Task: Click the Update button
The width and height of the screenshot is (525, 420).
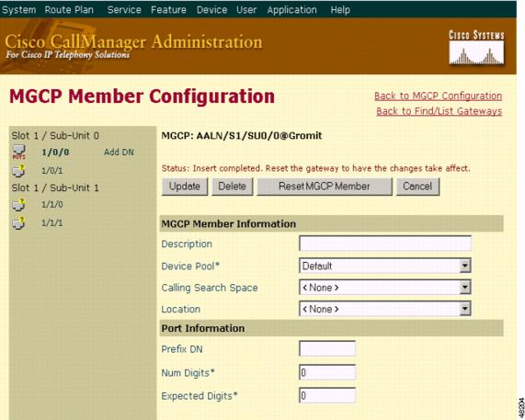Action: coord(185,187)
